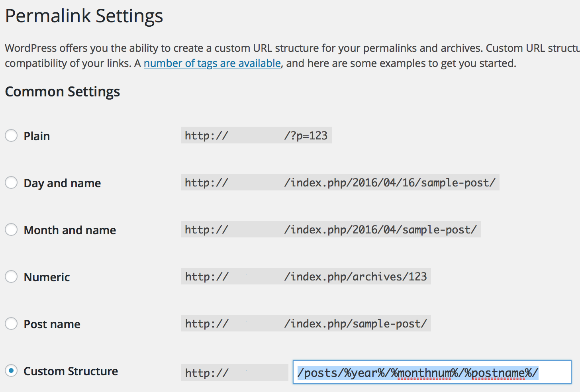Click the Custom Structure radio button
This screenshot has height=392, width=580.
11,370
